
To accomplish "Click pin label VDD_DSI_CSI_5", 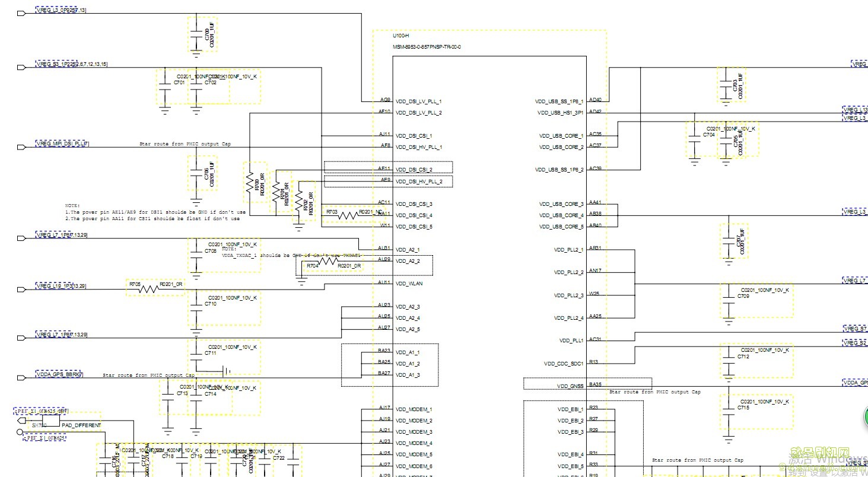I will click(414, 227).
